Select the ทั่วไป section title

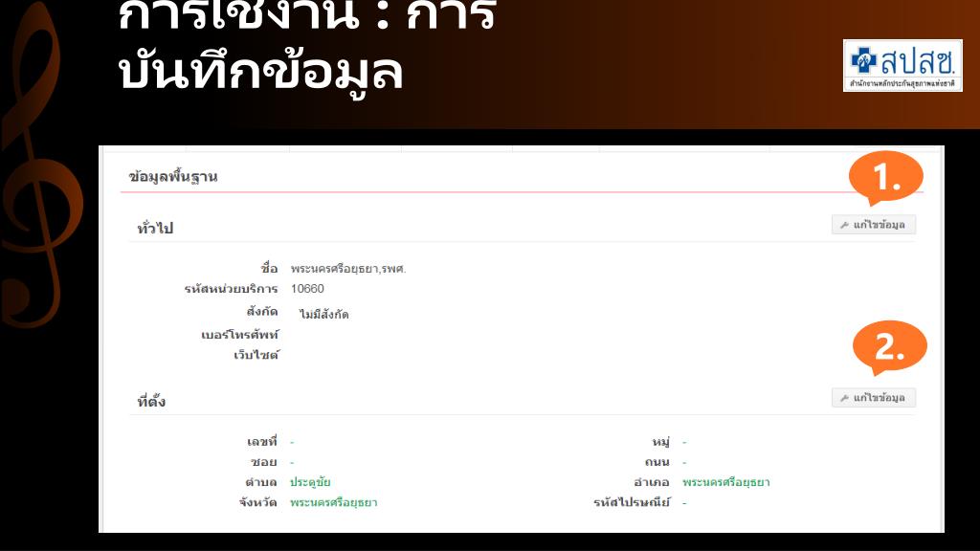(x=155, y=228)
